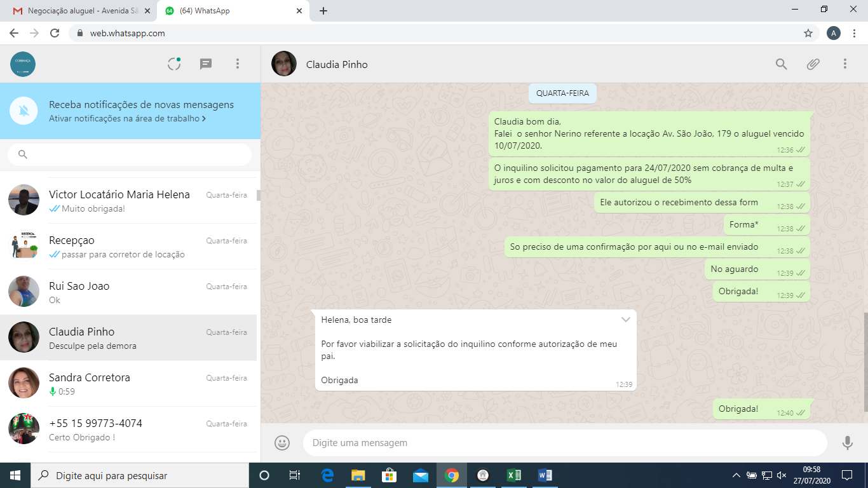Open the conversation options menu

pos(844,64)
